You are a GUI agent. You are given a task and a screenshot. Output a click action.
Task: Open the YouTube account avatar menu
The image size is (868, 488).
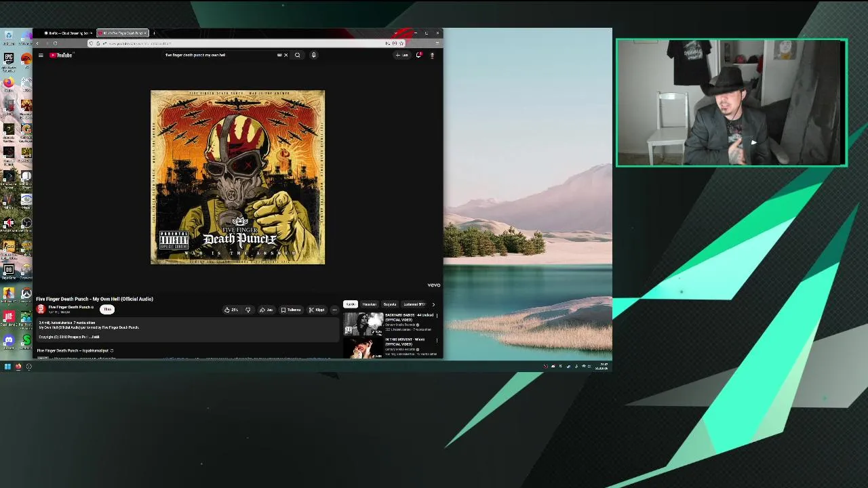pyautogui.click(x=433, y=55)
